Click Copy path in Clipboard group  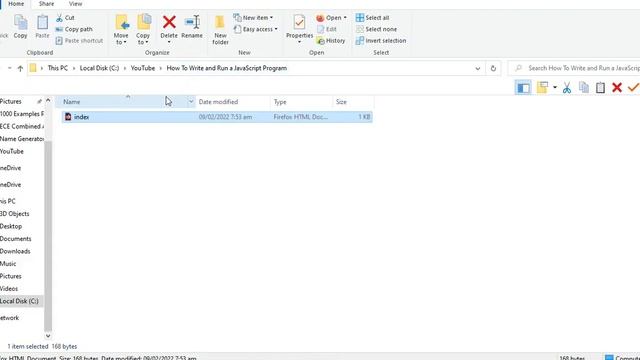point(74,29)
